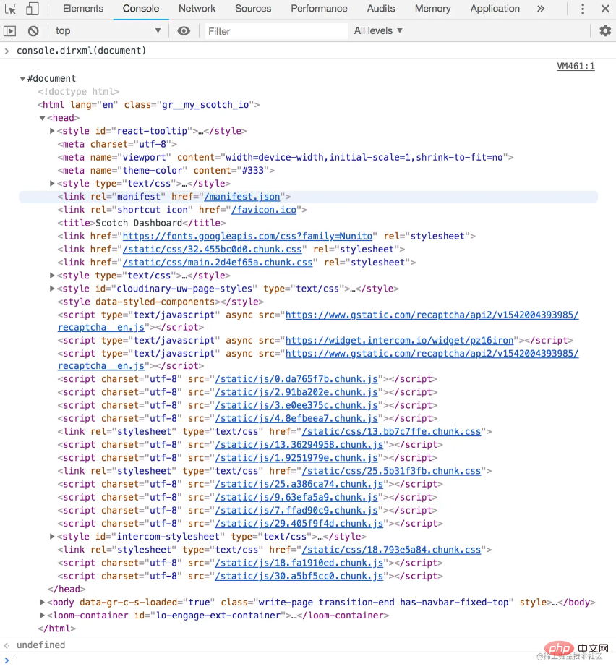Screen dimensions: 616x672
Task: Switch to the Console tab
Action: (x=141, y=9)
